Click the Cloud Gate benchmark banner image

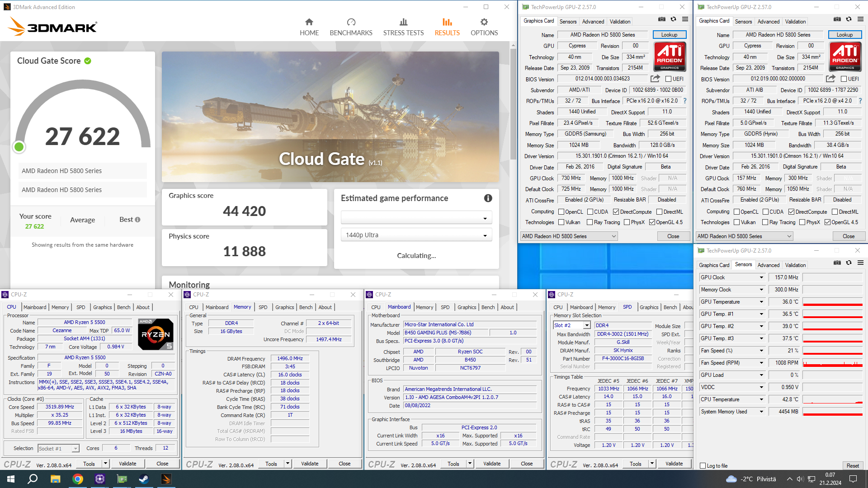pos(330,117)
